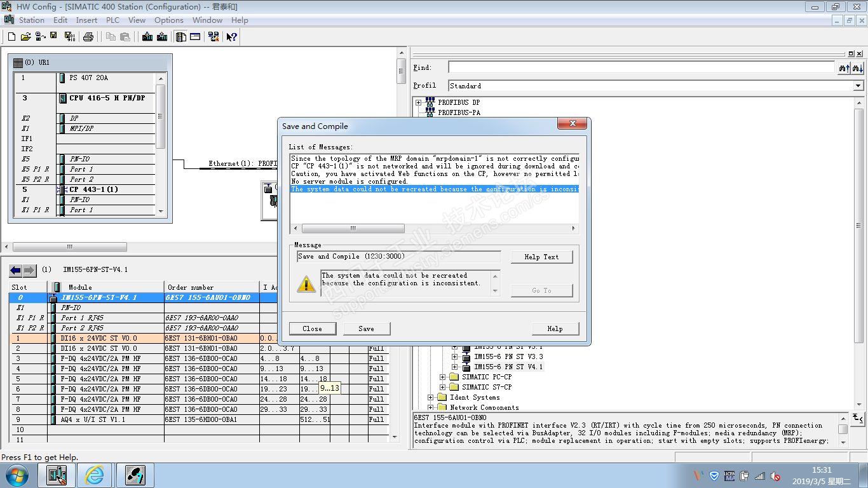Click the Find upward binoculars icon

(844, 68)
